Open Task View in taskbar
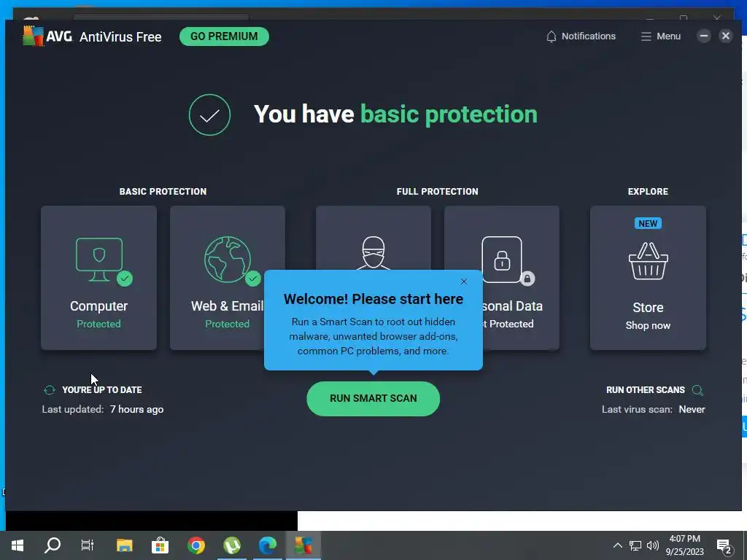The image size is (747, 560). tap(88, 545)
